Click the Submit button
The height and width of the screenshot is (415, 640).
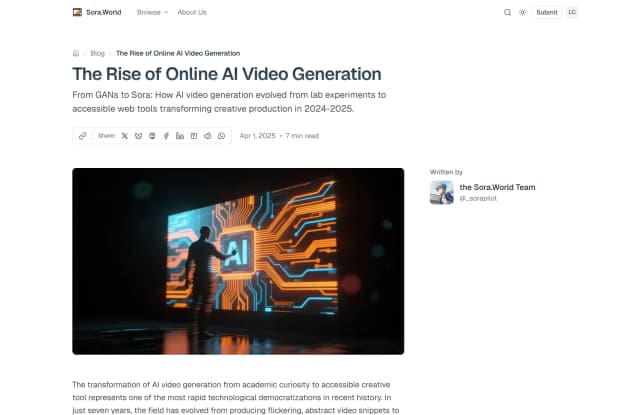[x=547, y=12]
